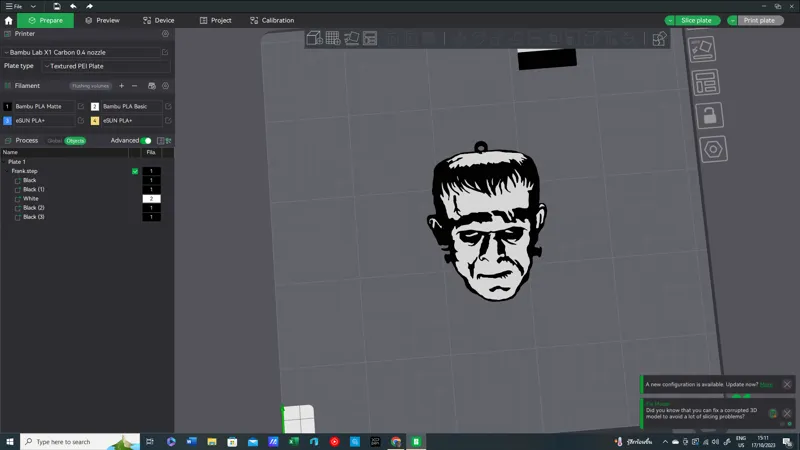The height and width of the screenshot is (450, 800).
Task: Toggle the plate lock icon
Action: (x=710, y=115)
